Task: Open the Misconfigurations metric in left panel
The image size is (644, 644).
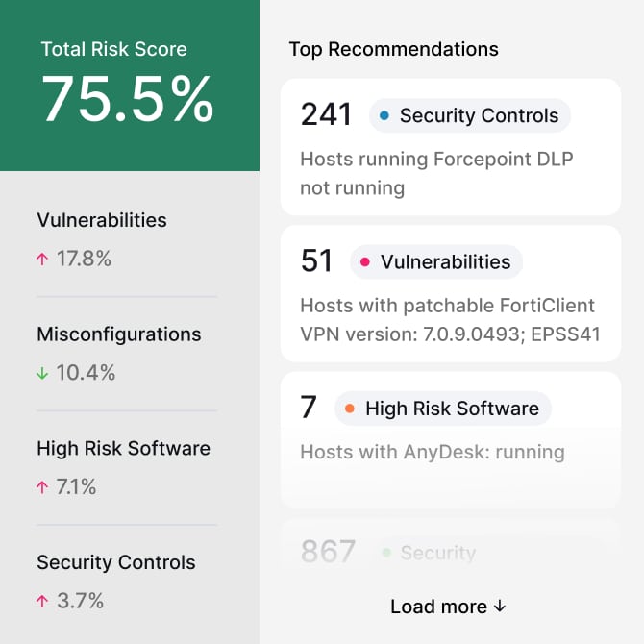Action: coord(127,354)
